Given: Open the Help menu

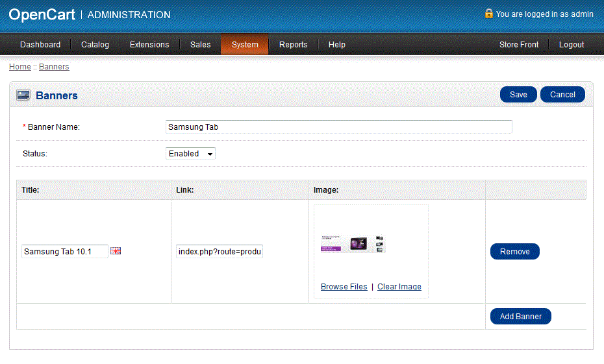Looking at the screenshot, I should click(336, 45).
